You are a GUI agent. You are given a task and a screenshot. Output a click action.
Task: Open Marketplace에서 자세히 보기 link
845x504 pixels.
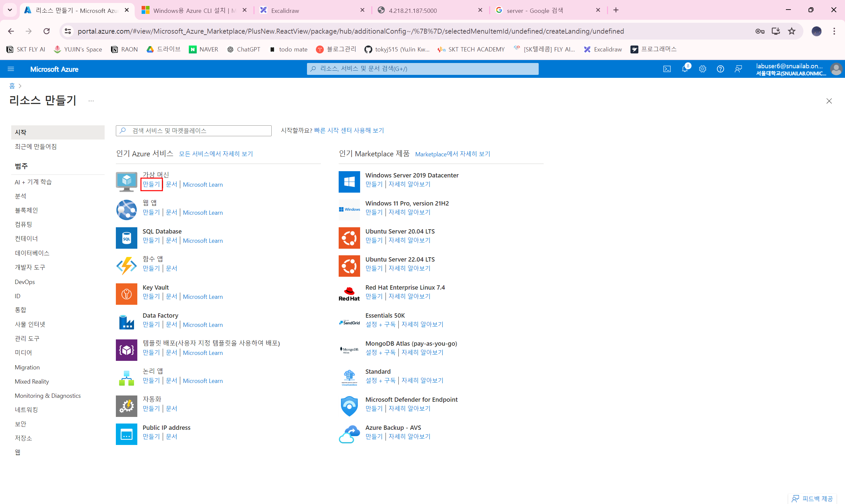coord(452,154)
